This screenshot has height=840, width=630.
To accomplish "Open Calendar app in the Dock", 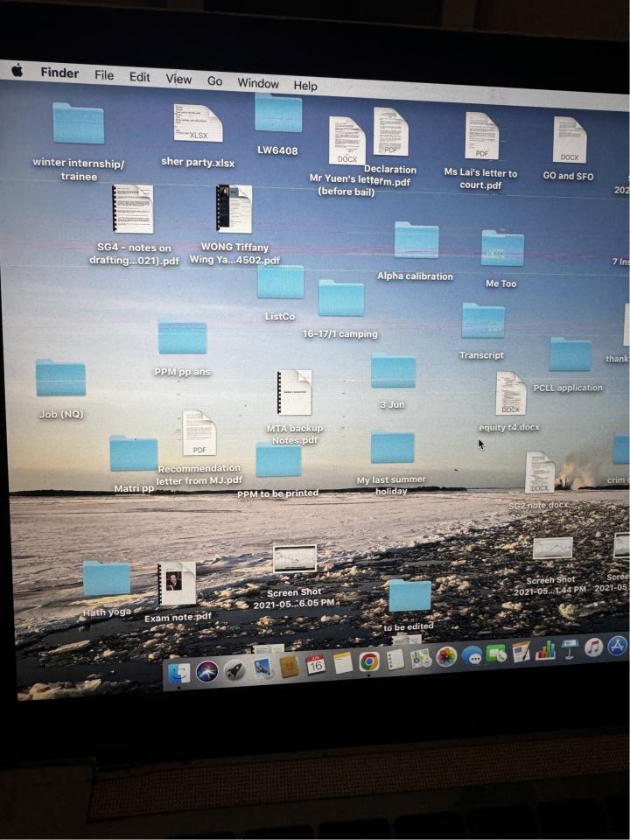I will click(316, 665).
